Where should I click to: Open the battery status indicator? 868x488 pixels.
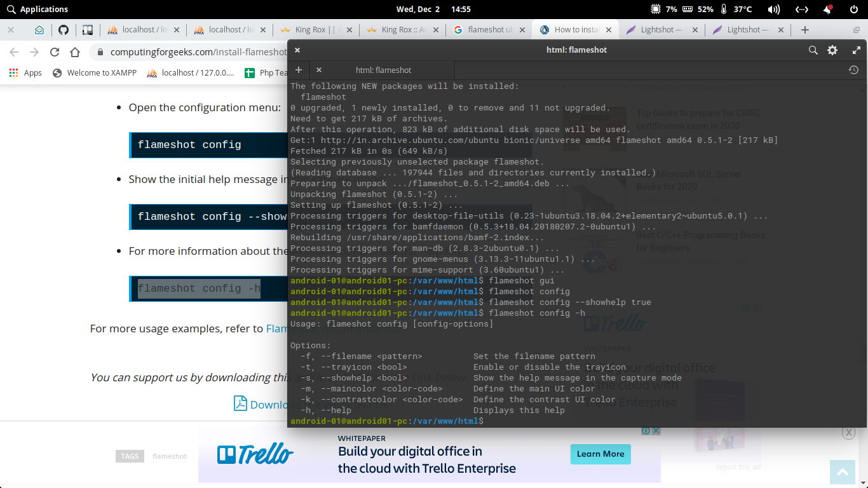click(x=698, y=9)
